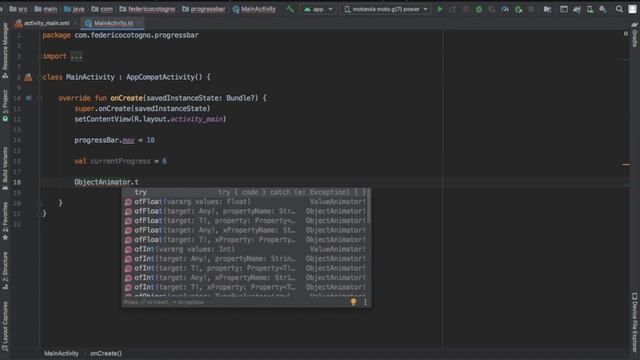
Task: Open the AVD Manager icon
Action: (x=590, y=9)
